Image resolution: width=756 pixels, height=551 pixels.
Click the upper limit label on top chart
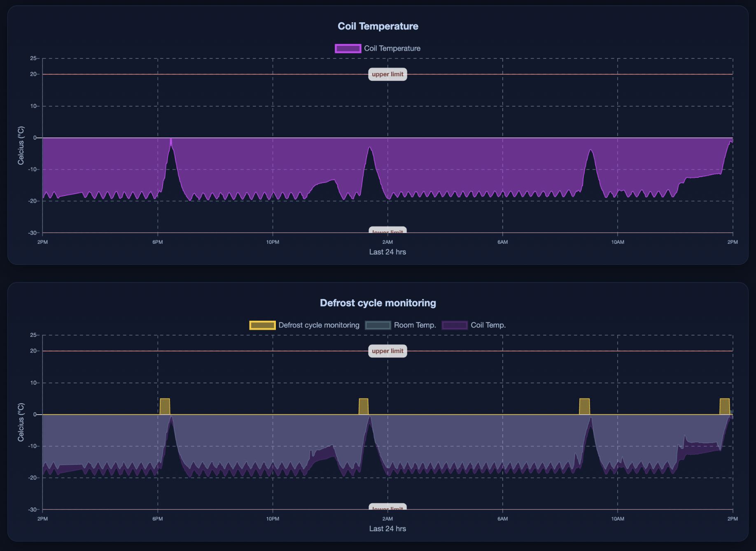click(x=387, y=74)
